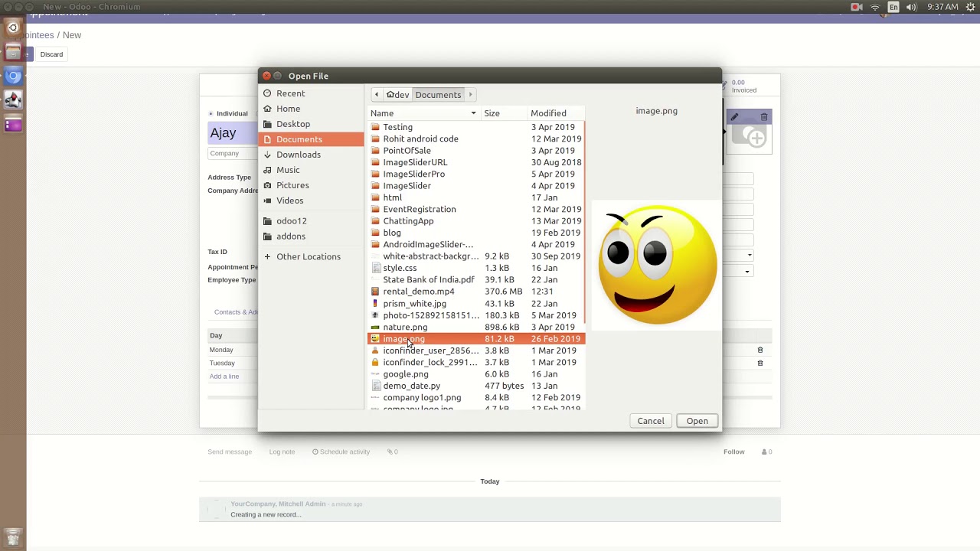Screen dimensions: 980x551
Task: Select the PointOfSale folder
Action: tap(475, 151)
